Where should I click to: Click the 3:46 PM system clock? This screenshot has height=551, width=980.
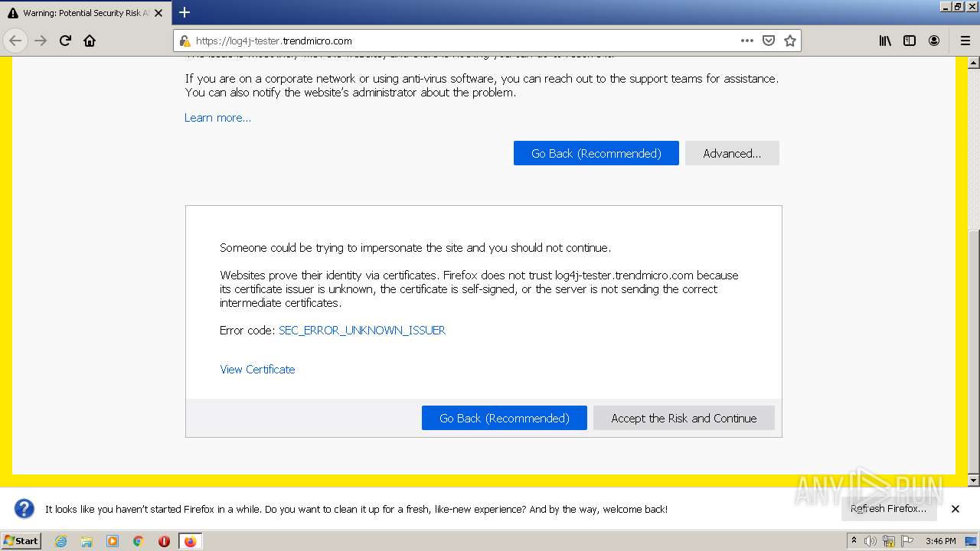(940, 541)
